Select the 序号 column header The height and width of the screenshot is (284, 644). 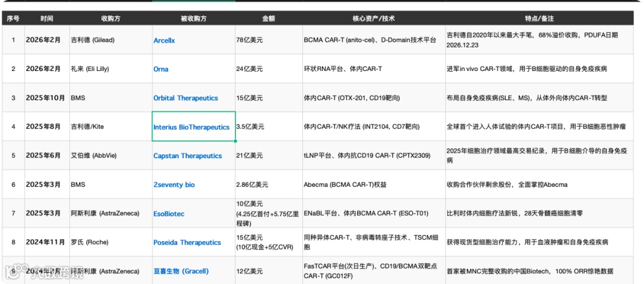13,18
